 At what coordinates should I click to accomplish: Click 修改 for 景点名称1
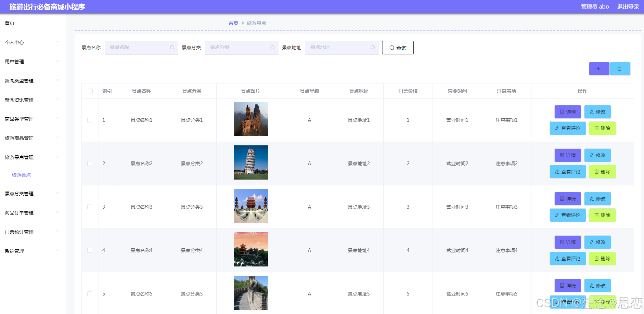click(x=597, y=112)
